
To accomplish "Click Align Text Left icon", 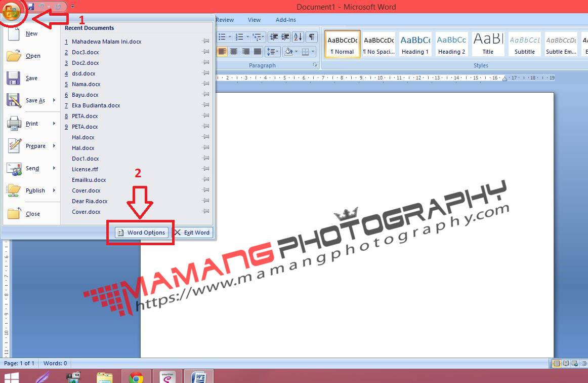I will (x=222, y=52).
